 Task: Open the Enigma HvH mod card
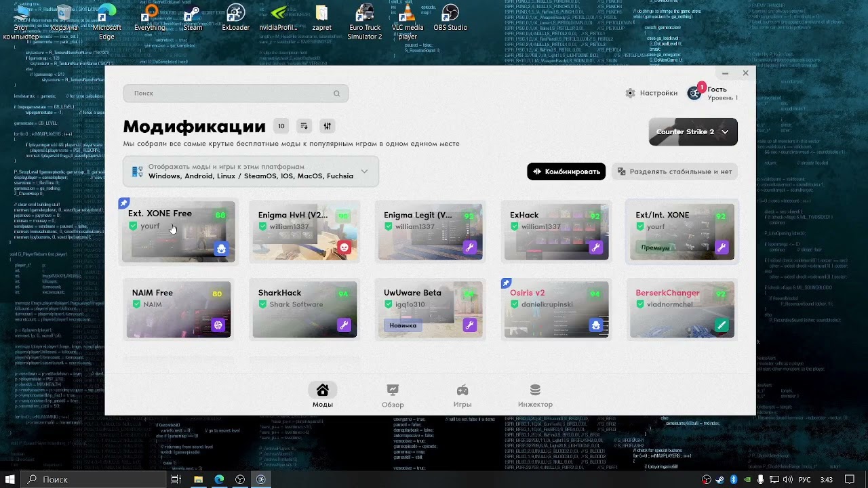tap(304, 232)
